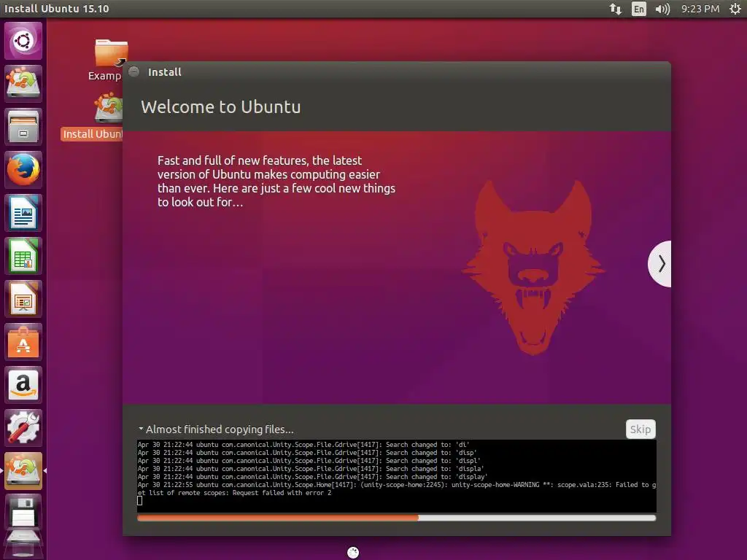
Task: Open System Settings wrench icon
Action: tap(23, 428)
